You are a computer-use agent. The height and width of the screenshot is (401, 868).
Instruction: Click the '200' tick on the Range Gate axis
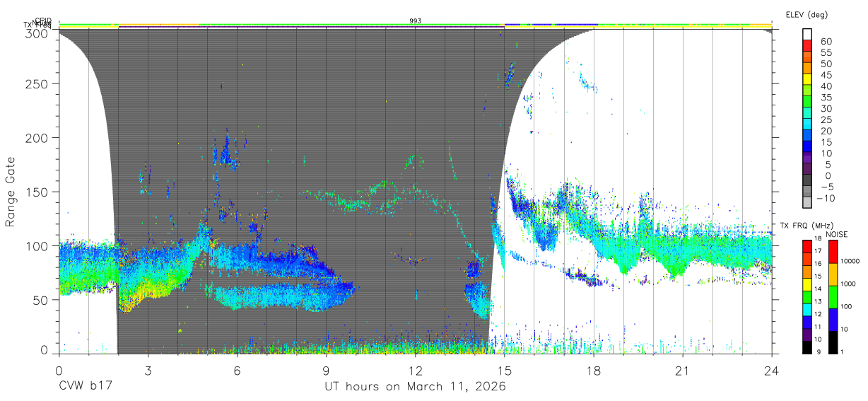pos(37,137)
